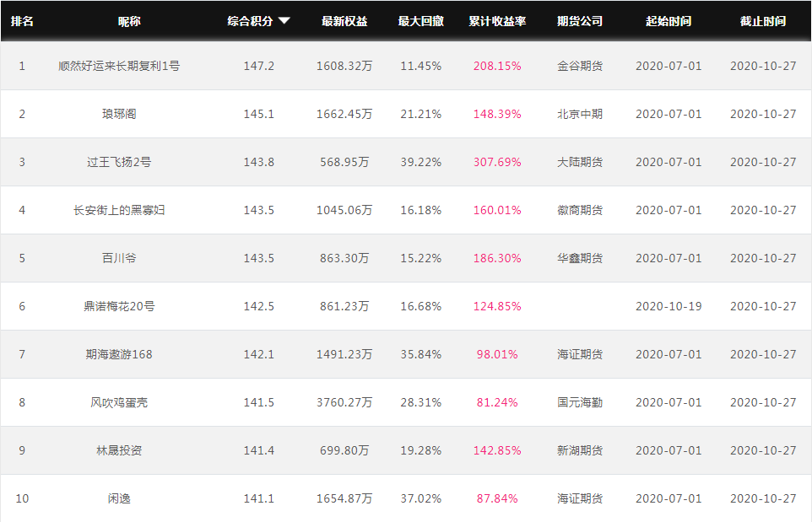Select the 最新权益 column header
812x522 pixels.
click(x=344, y=21)
